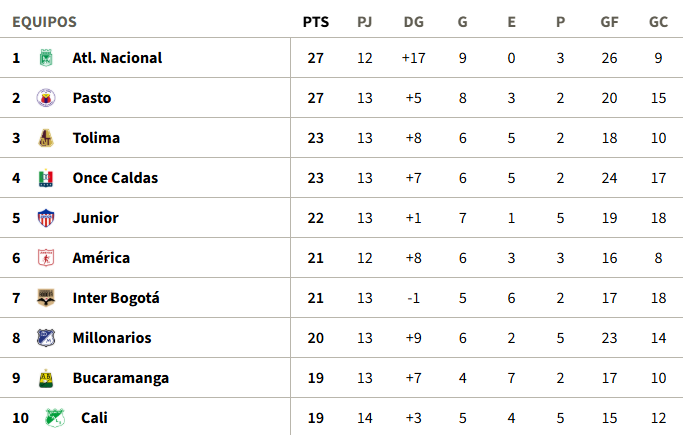Open the Atl. Nacional team link

(117, 58)
